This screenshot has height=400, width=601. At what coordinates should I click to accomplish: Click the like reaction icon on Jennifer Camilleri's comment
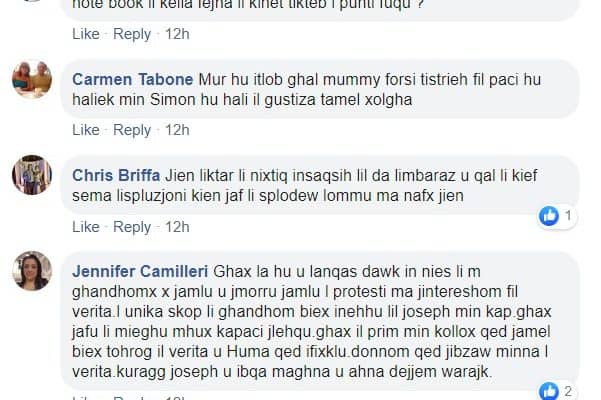pos(549,390)
